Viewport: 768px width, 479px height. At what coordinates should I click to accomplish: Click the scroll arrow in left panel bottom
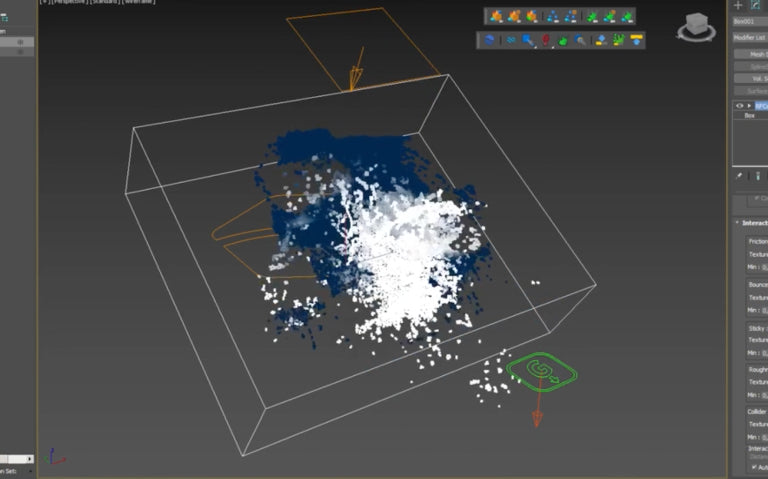click(29, 459)
